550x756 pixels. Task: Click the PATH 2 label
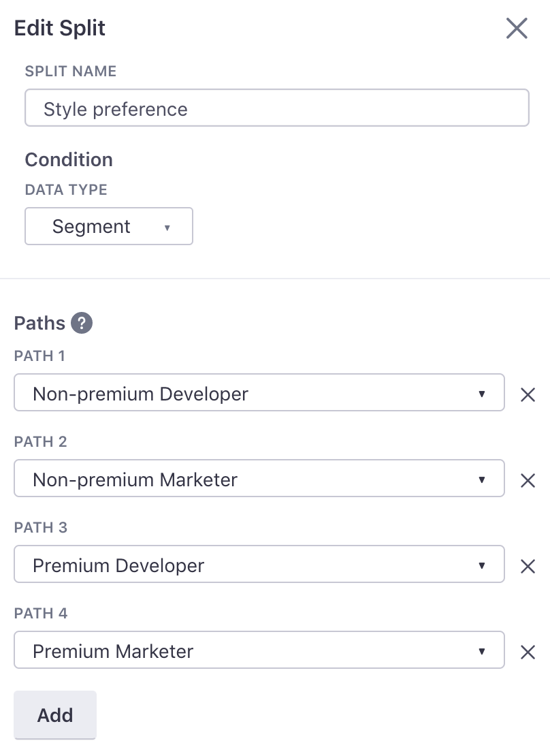(40, 441)
